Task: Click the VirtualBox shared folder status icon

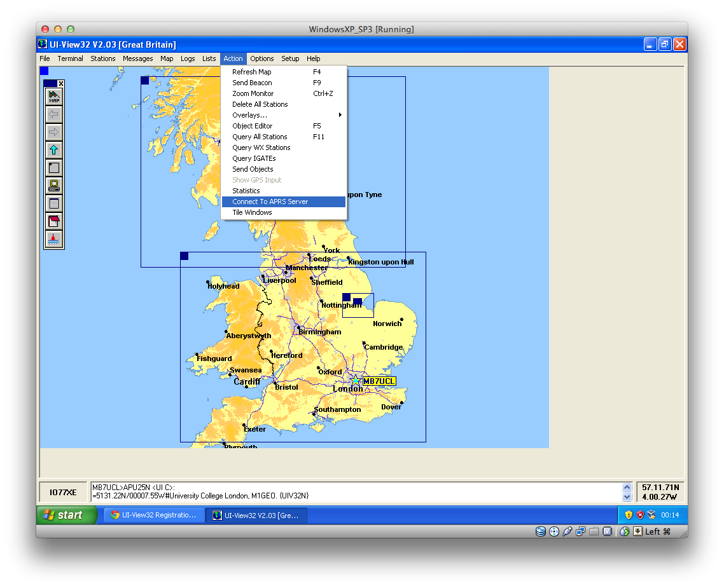Action: [x=594, y=531]
